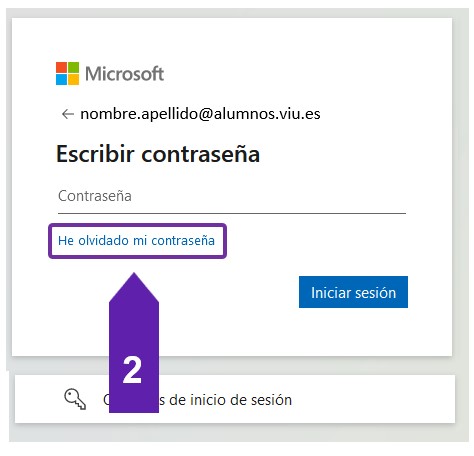The image size is (474, 456).
Task: Open the 'He olvidado mi contraseña' link
Action: pos(136,240)
